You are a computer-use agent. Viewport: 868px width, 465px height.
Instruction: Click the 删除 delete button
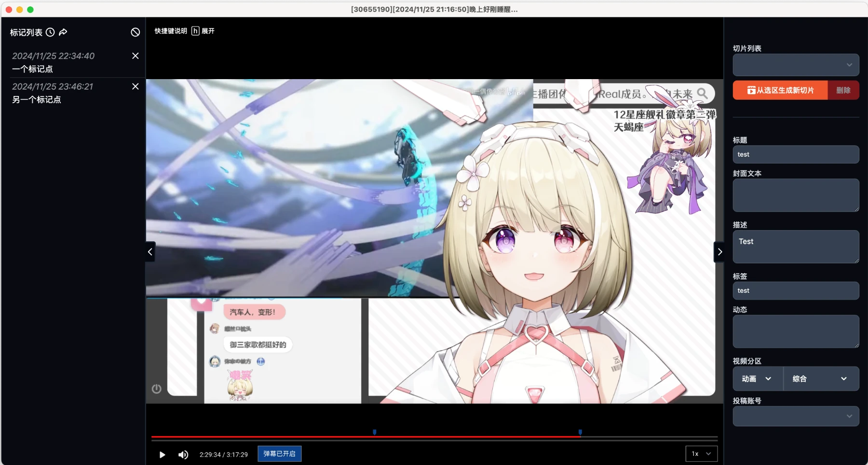(x=843, y=90)
